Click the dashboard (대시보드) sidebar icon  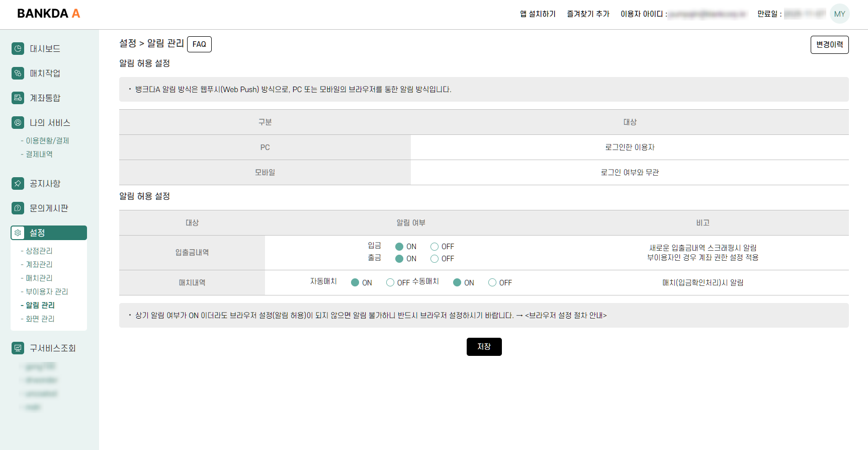(18, 49)
